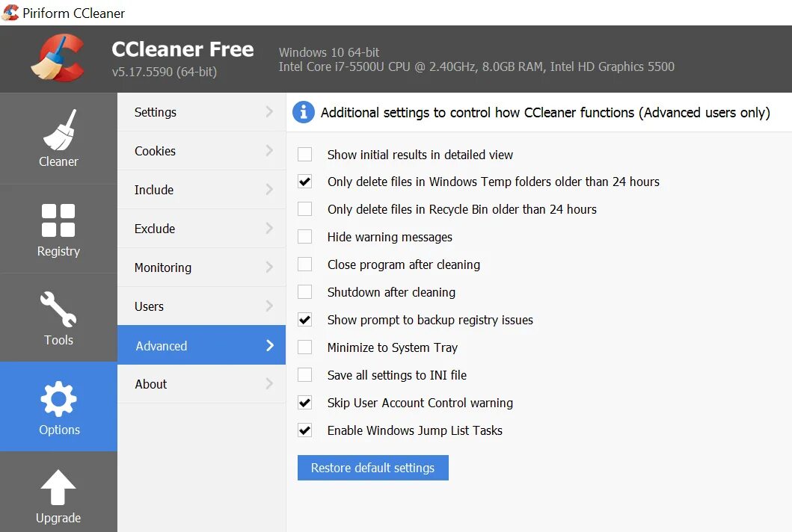Open the Tools wrench icon
Screen dimensions: 792x532
pyautogui.click(x=58, y=309)
